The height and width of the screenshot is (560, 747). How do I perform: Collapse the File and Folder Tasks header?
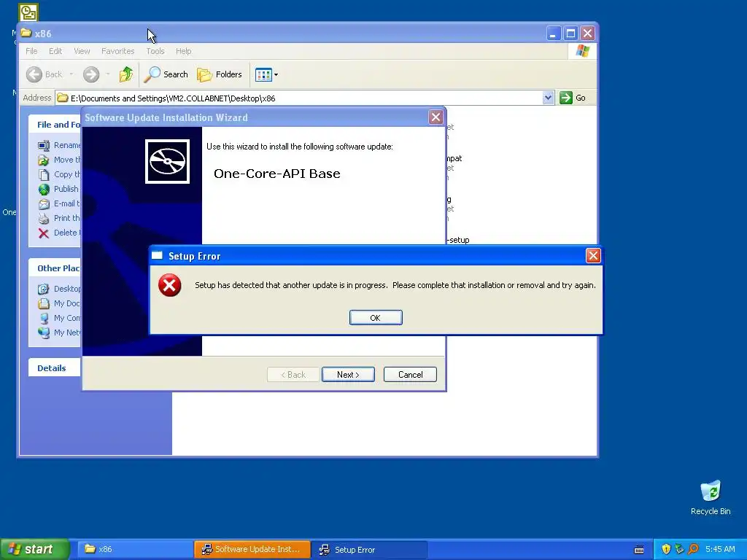(55, 124)
